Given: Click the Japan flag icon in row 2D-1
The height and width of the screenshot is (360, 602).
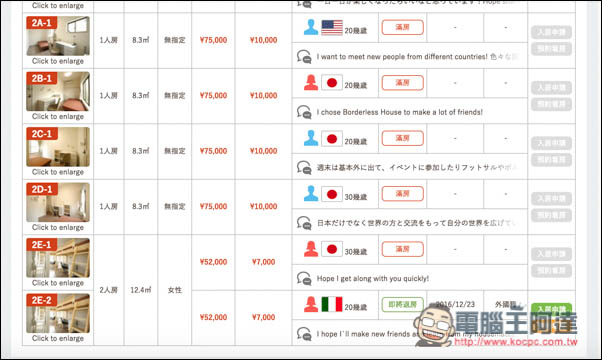Looking at the screenshot, I should tap(332, 194).
